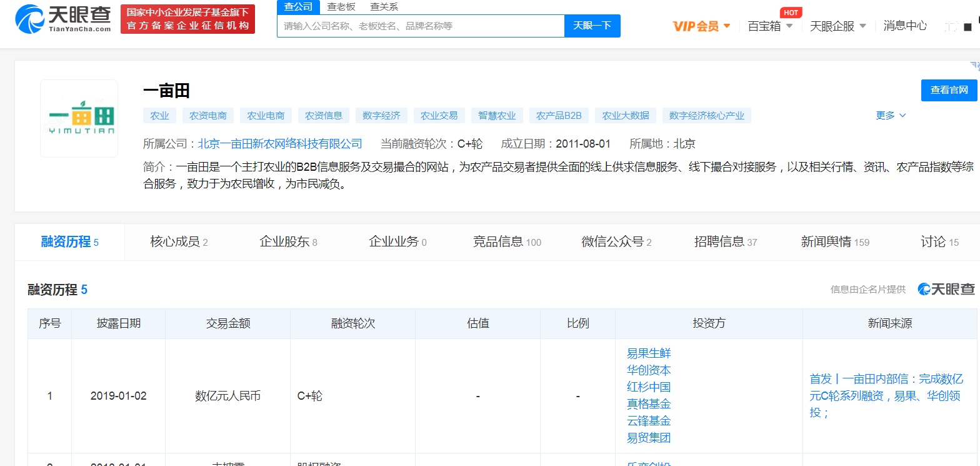
Task: Open the 核心成员 tab
Action: [x=179, y=242]
